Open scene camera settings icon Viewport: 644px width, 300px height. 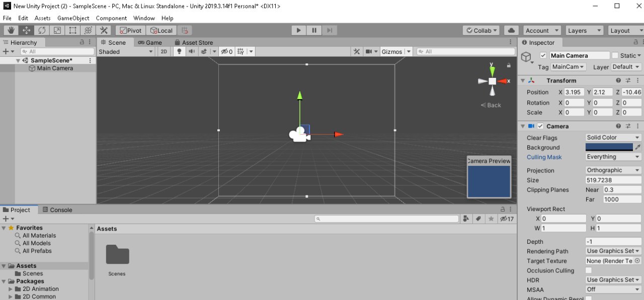(369, 51)
